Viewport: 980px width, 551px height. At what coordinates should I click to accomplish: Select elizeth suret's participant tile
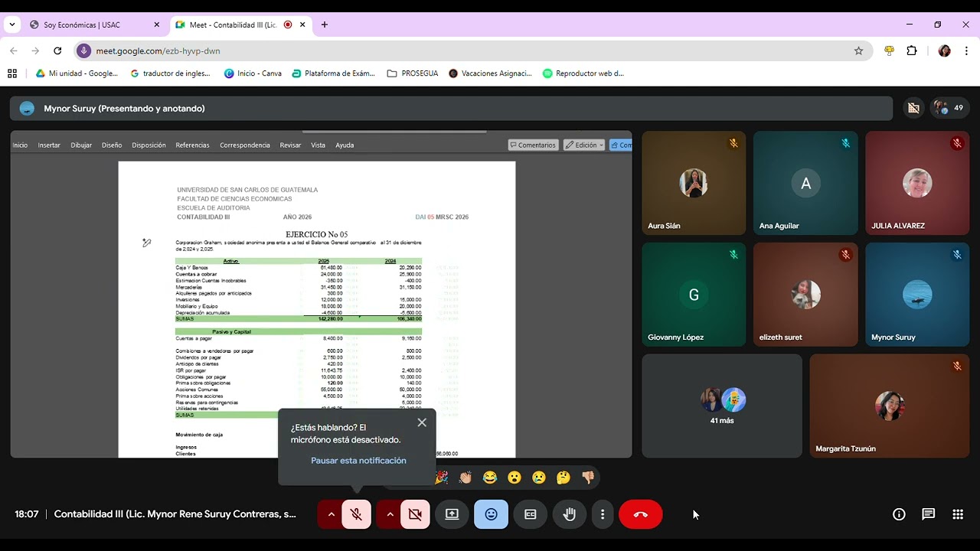[805, 295]
